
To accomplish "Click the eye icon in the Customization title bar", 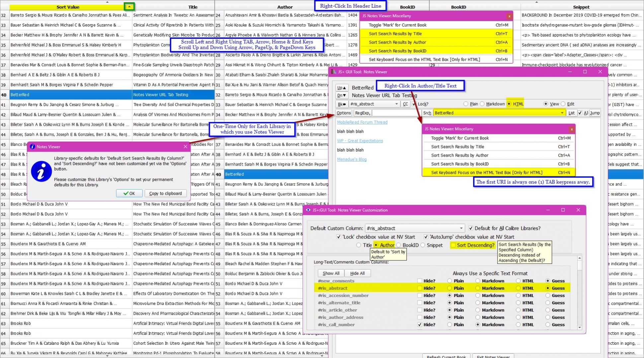I will (308, 210).
